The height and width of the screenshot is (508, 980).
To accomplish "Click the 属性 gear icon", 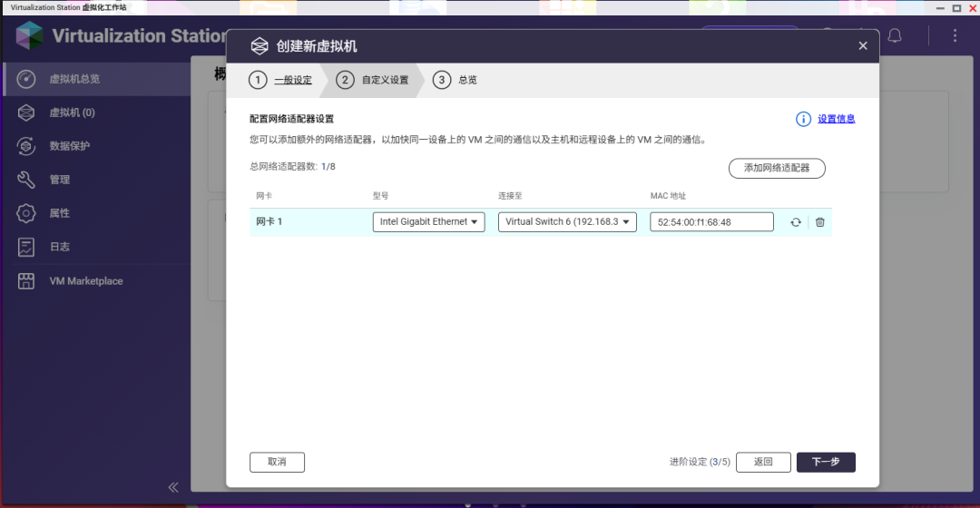I will point(25,213).
